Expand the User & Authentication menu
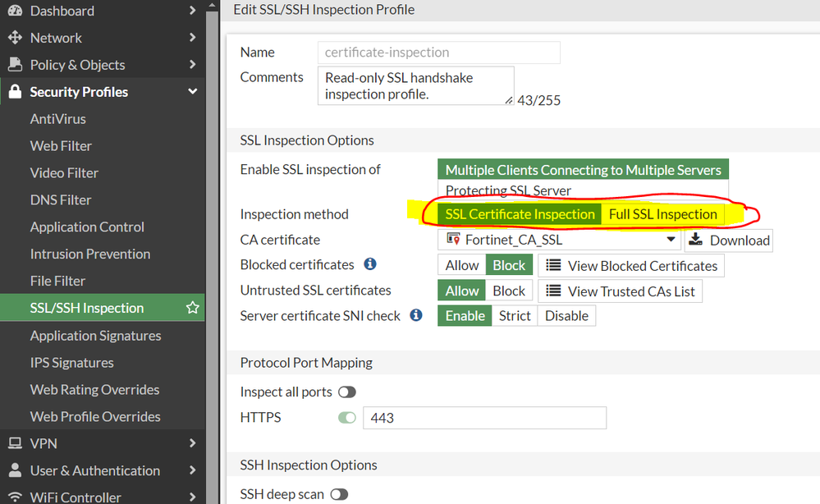 pyautogui.click(x=192, y=470)
